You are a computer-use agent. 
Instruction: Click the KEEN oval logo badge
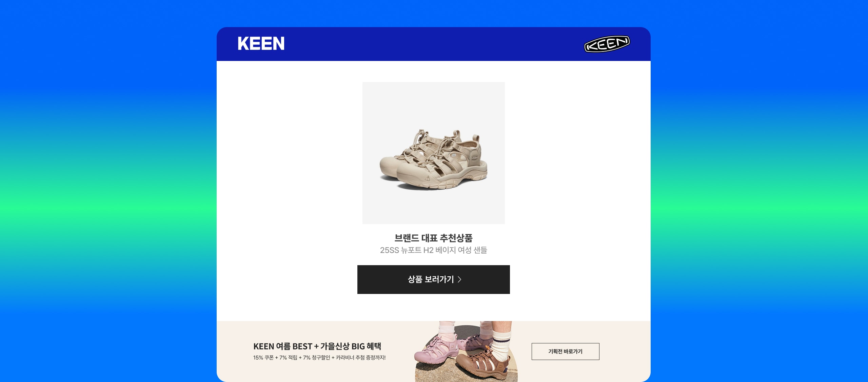[607, 44]
